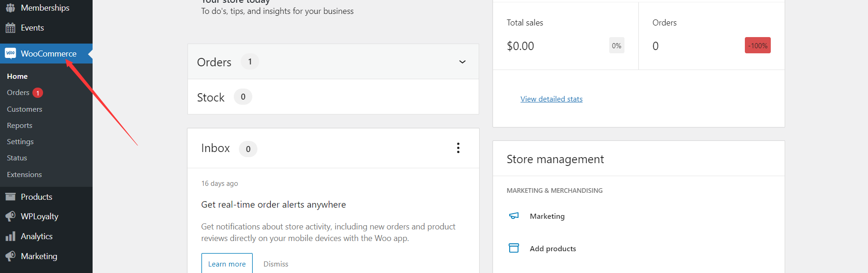Viewport: 868px width, 273px height.
Task: Click the Marketing & Merchandising section label
Action: click(555, 190)
